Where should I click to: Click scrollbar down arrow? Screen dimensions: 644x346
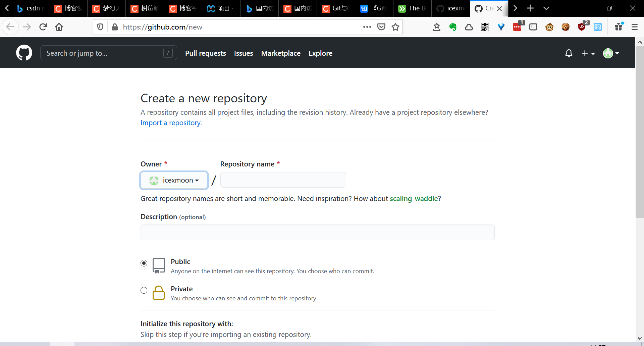tap(640, 338)
